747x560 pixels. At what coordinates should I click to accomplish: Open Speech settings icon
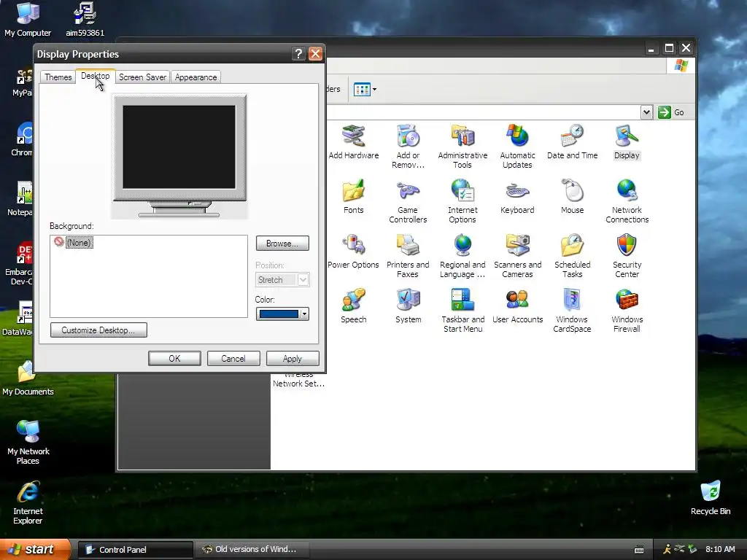click(x=354, y=306)
